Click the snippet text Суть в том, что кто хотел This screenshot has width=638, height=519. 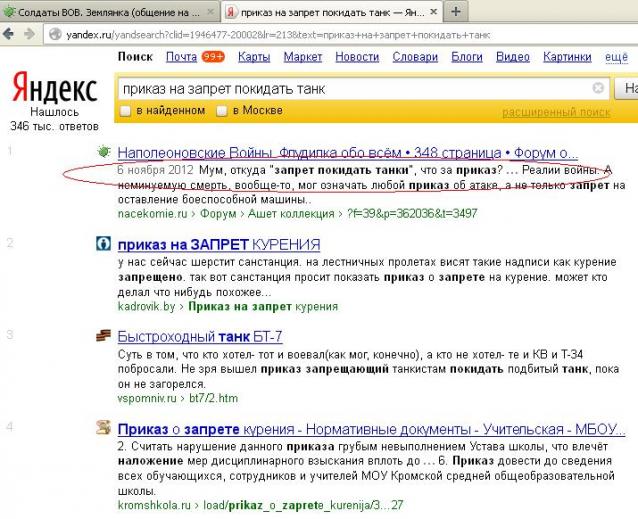(186, 355)
